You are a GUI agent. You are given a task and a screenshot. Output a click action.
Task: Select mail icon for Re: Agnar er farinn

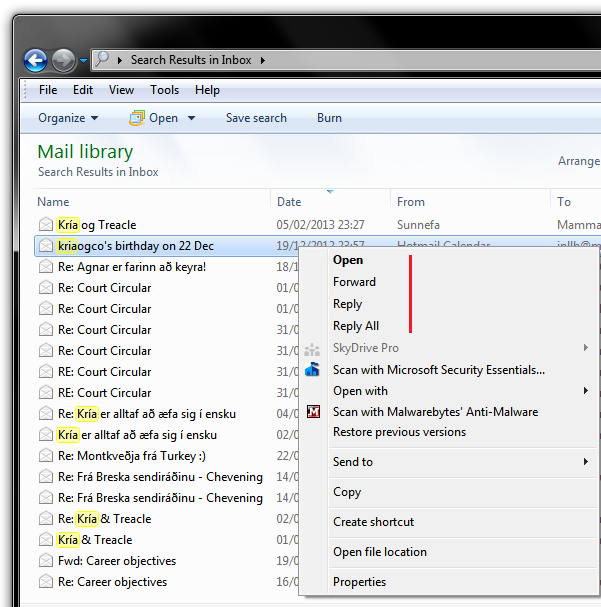[46, 266]
